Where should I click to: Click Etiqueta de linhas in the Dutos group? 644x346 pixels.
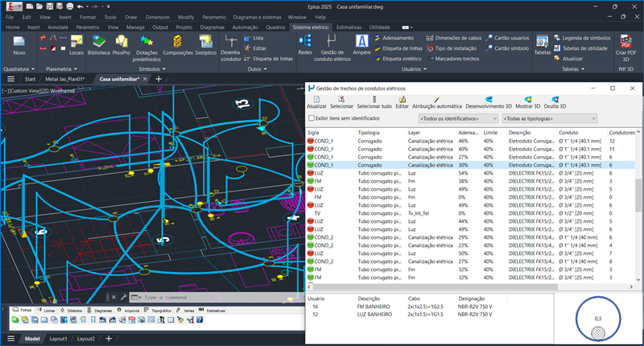coord(269,59)
